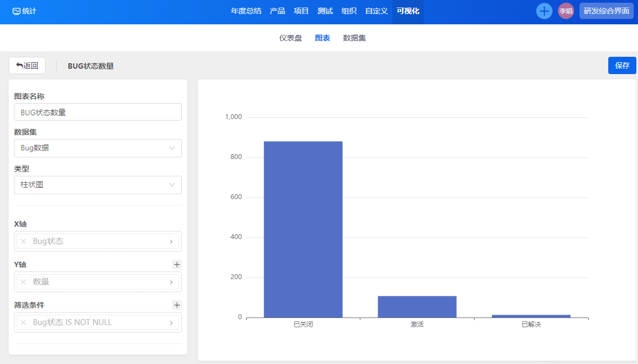
Task: Add a new Y轴 field
Action: [177, 264]
